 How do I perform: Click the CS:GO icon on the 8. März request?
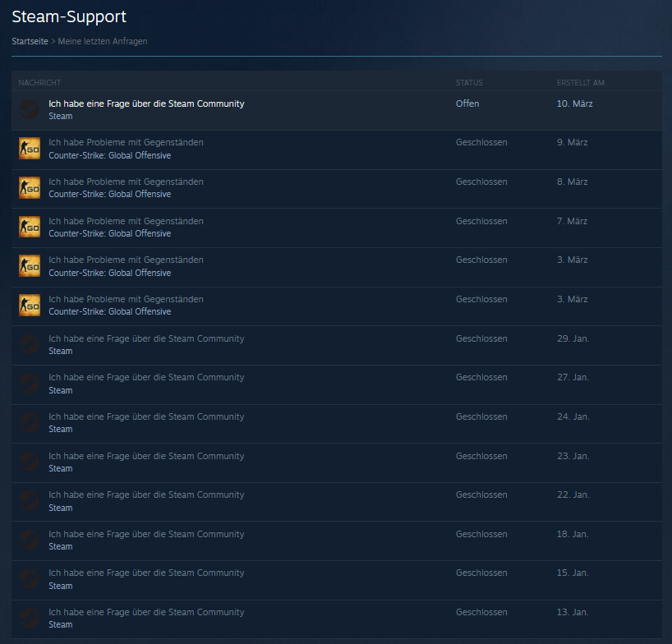click(x=30, y=187)
